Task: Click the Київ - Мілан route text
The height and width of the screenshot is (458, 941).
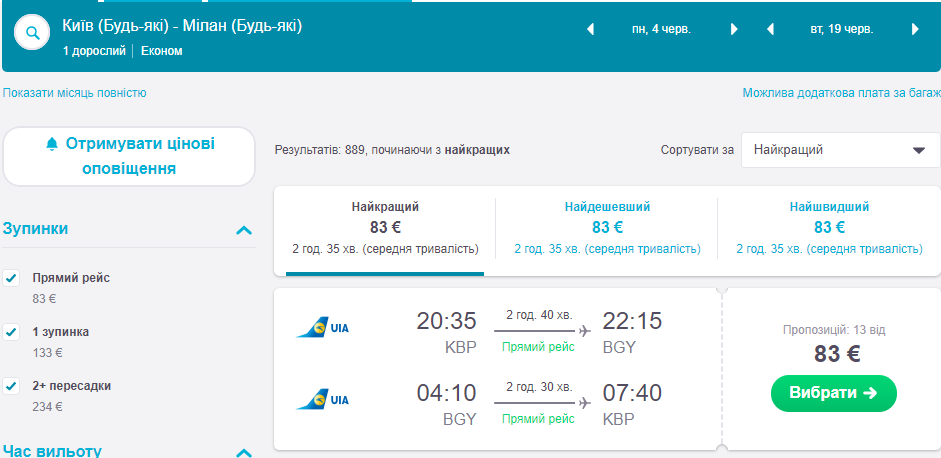Action: [182, 25]
